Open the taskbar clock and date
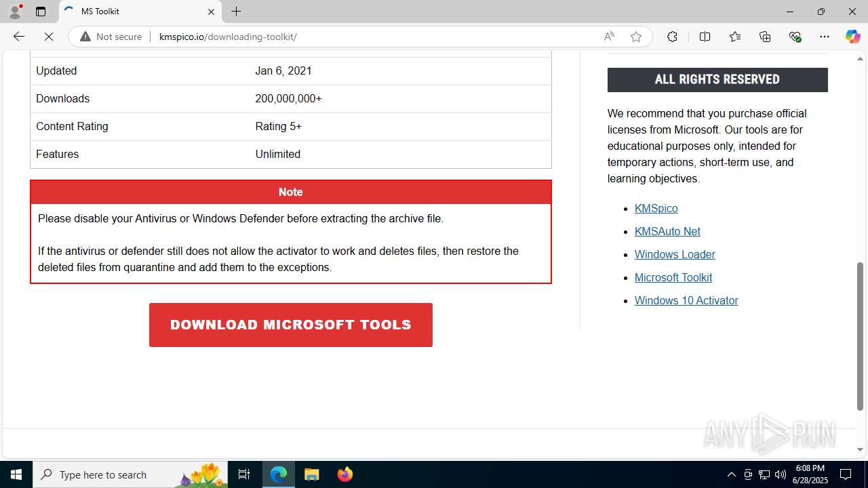This screenshot has height=488, width=868. point(810,474)
